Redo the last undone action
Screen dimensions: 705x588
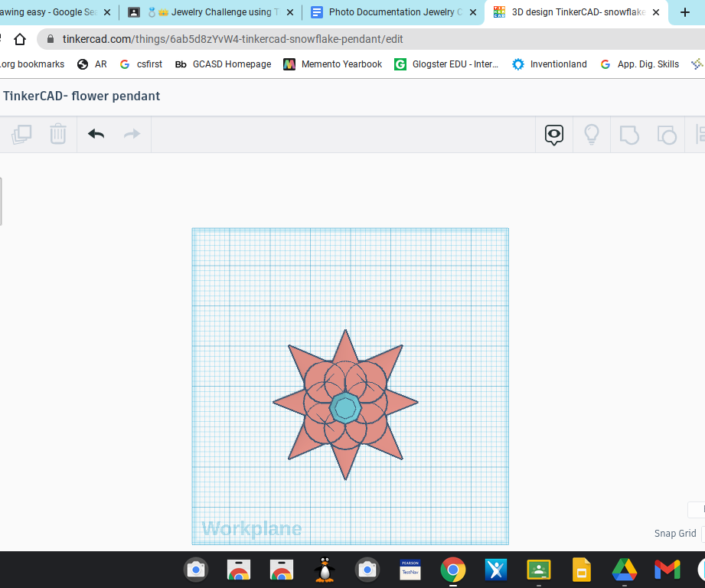point(132,134)
